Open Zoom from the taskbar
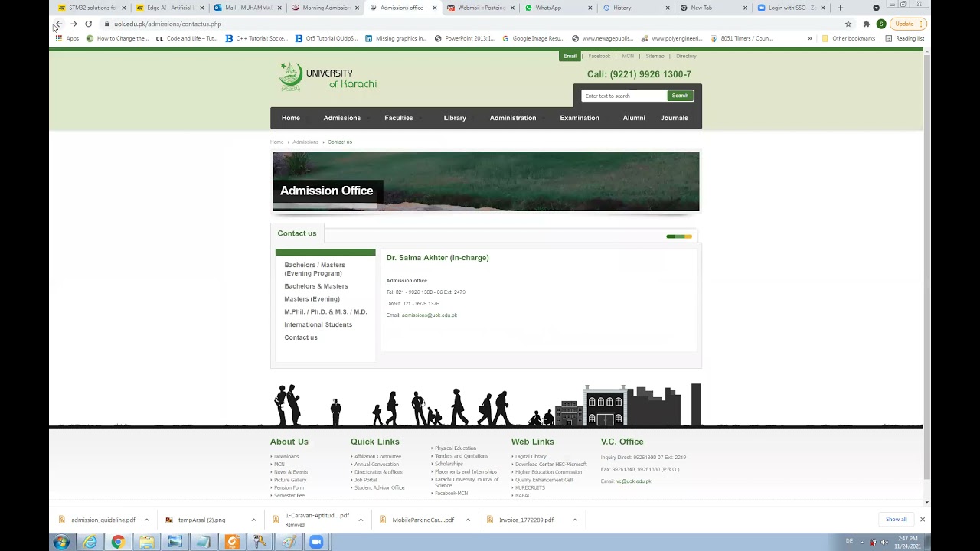This screenshot has height=551, width=980. point(316,542)
